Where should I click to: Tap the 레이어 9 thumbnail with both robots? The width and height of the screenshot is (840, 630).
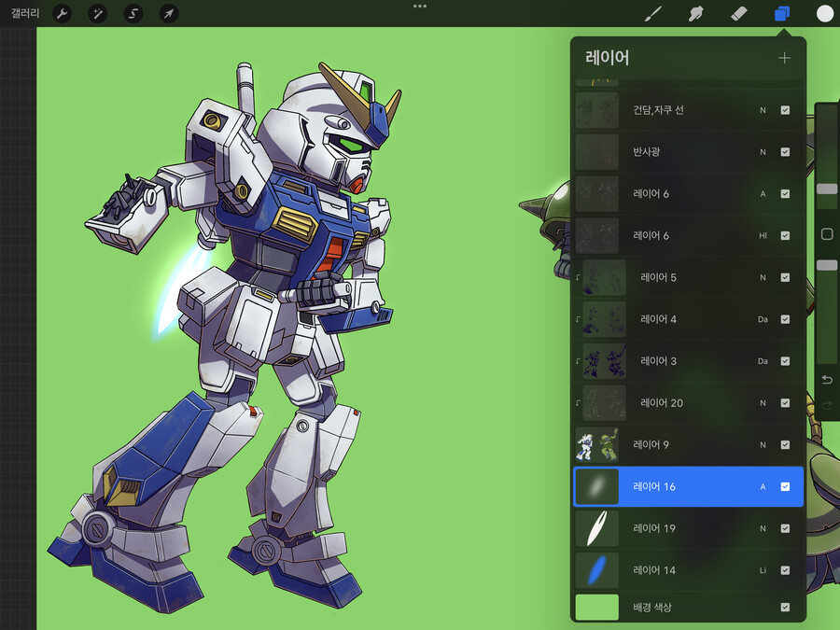tap(596, 444)
